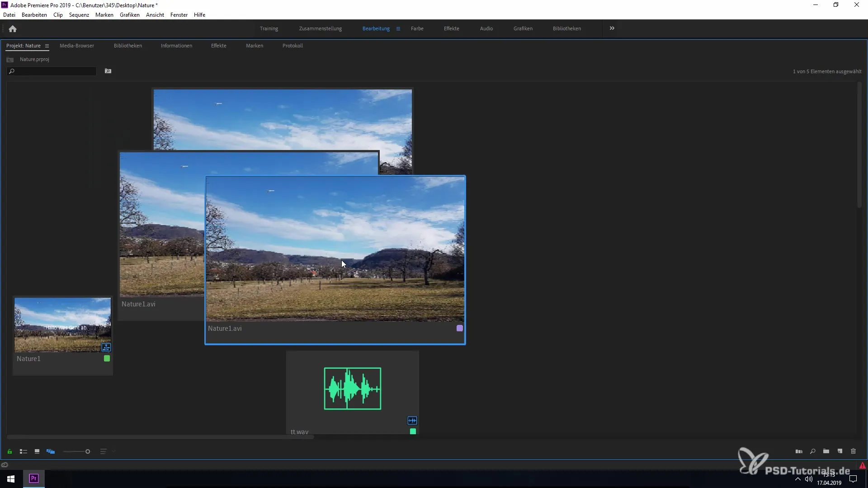868x488 pixels.
Task: Select the tt.wav audio waveform thumbnail
Action: (353, 389)
